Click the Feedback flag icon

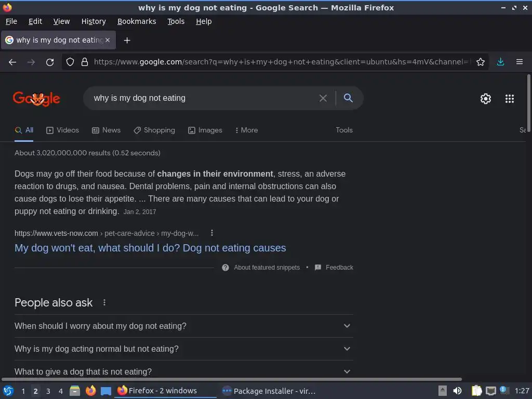pos(318,268)
